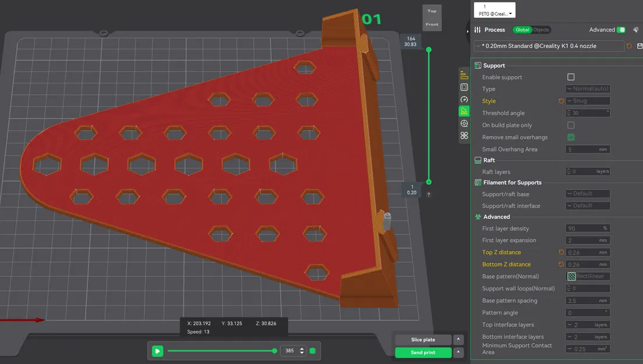Expand options arrow beside Send print
This screenshot has height=364, width=643.
point(458,352)
